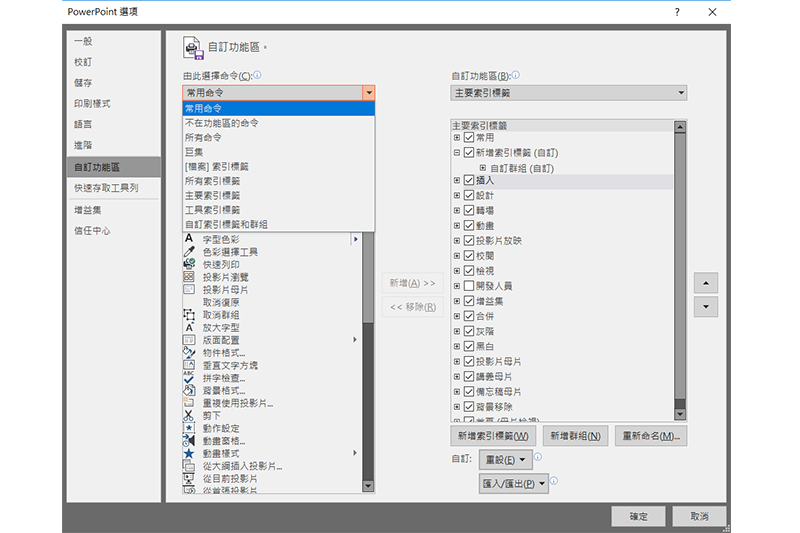
Task: Click the 字型色彩 font color icon
Action: tap(189, 239)
